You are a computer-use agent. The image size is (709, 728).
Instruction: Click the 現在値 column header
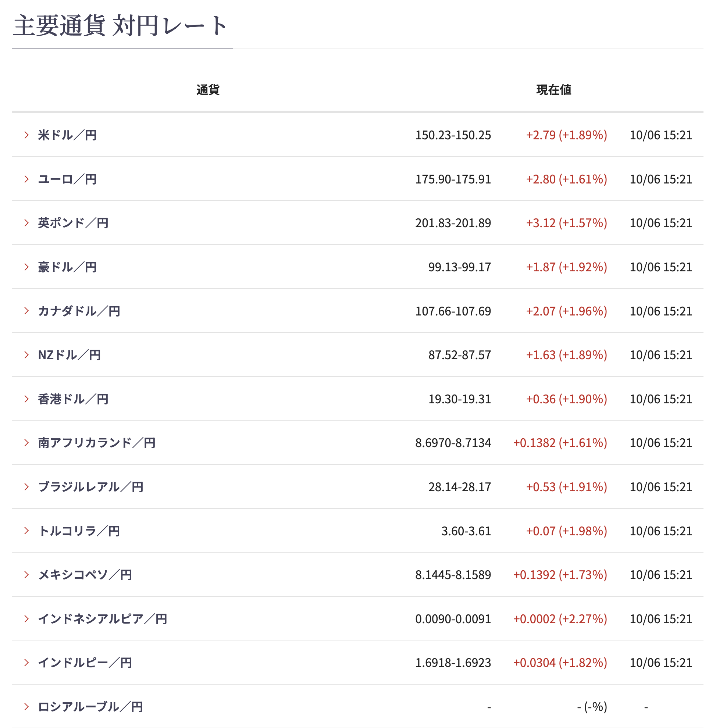(554, 90)
